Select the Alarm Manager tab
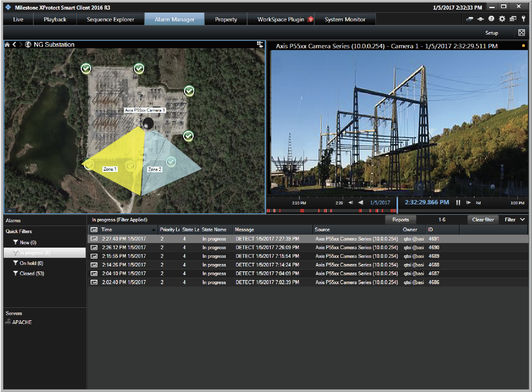This screenshot has width=532, height=392. pos(174,19)
